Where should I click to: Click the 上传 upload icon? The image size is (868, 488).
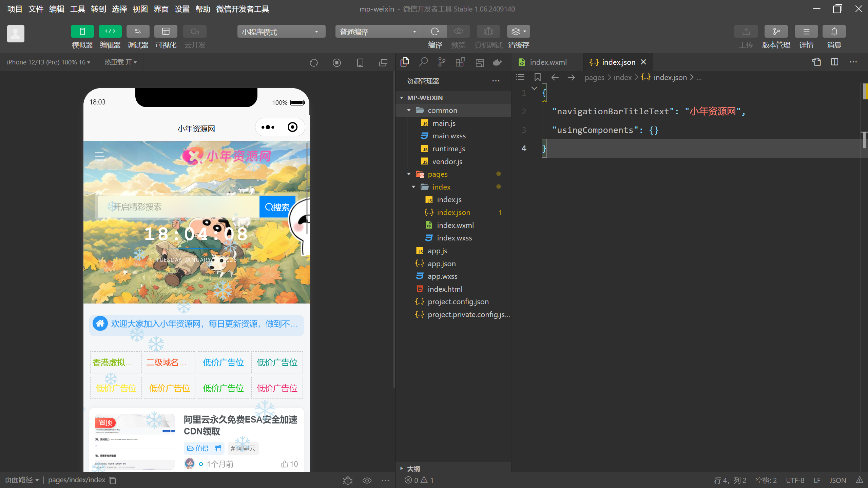coord(745,31)
